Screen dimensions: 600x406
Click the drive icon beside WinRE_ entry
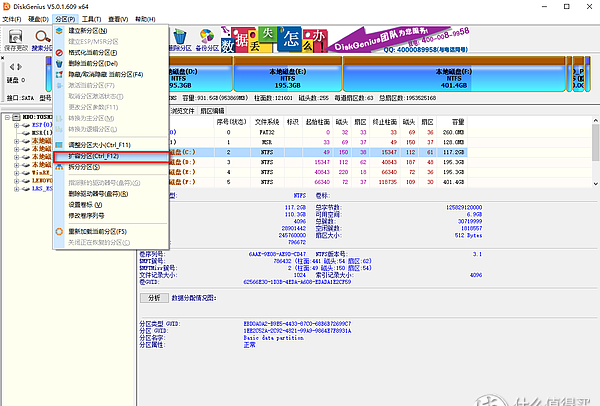(x=26, y=173)
